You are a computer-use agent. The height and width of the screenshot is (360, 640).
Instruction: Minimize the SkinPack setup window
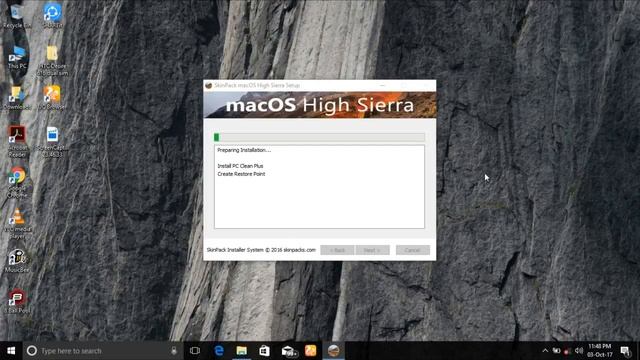click(x=382, y=85)
